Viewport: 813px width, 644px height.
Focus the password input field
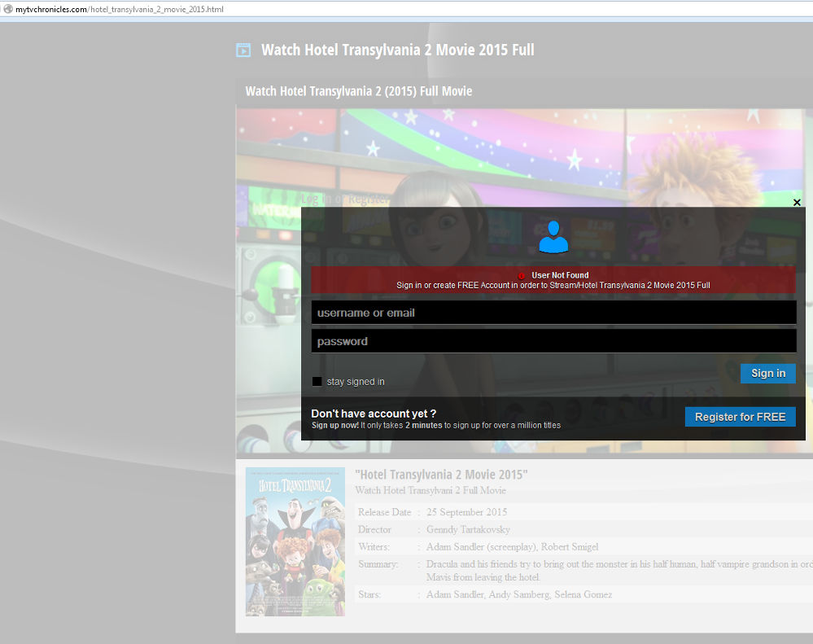click(x=553, y=341)
